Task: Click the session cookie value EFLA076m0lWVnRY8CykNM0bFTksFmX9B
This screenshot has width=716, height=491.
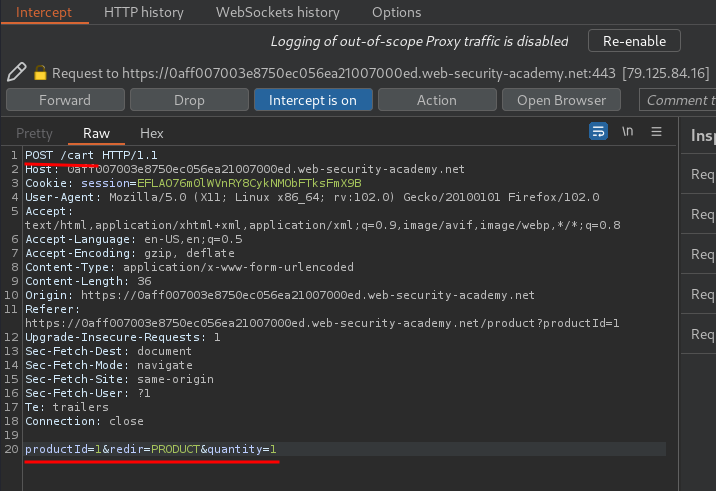Action: coord(249,183)
